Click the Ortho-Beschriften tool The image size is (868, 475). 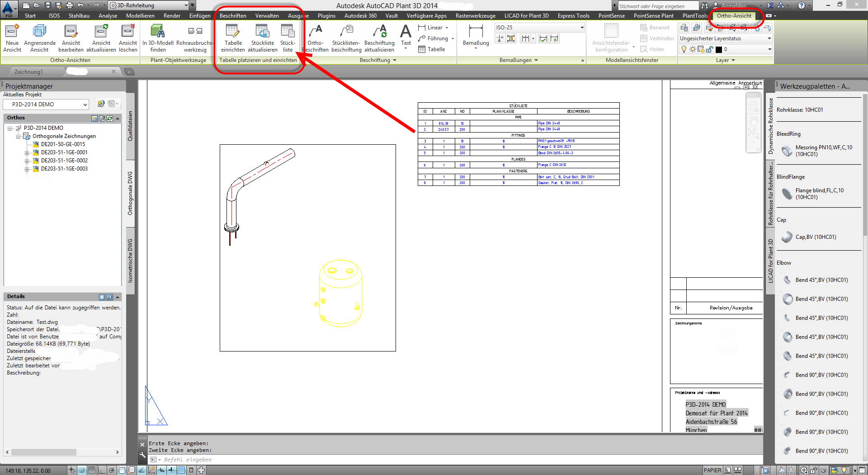pos(316,38)
